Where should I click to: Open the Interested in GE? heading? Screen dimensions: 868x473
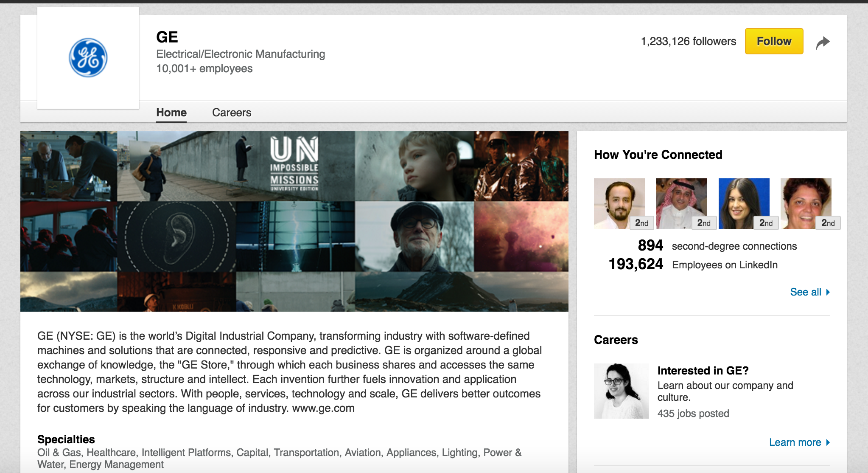coord(703,371)
